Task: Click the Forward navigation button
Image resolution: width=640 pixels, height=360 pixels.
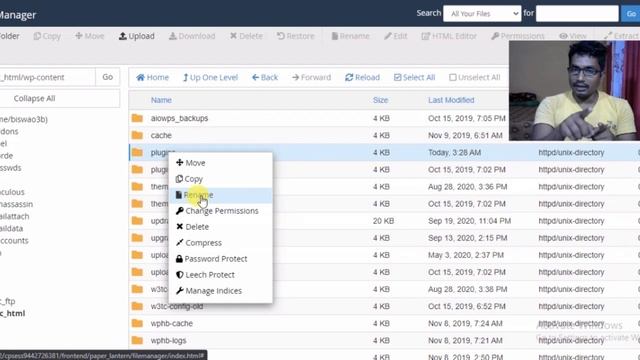Action: coord(311,77)
